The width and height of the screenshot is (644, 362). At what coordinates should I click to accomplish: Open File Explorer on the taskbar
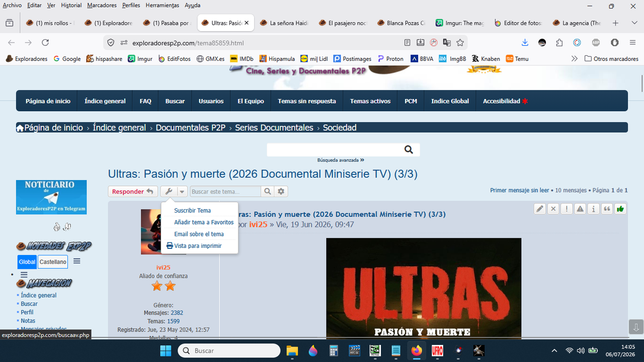(292, 350)
